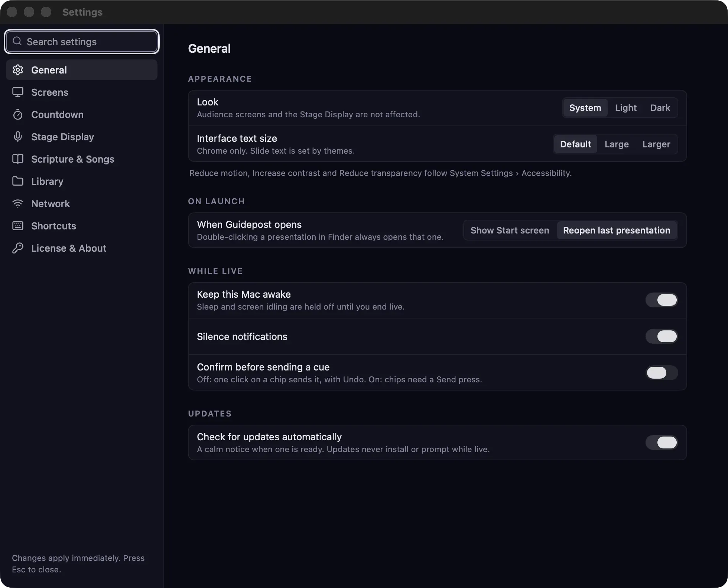Screen dimensions: 728x588
Task: Enable Confirm before sending a cue
Action: 662,373
